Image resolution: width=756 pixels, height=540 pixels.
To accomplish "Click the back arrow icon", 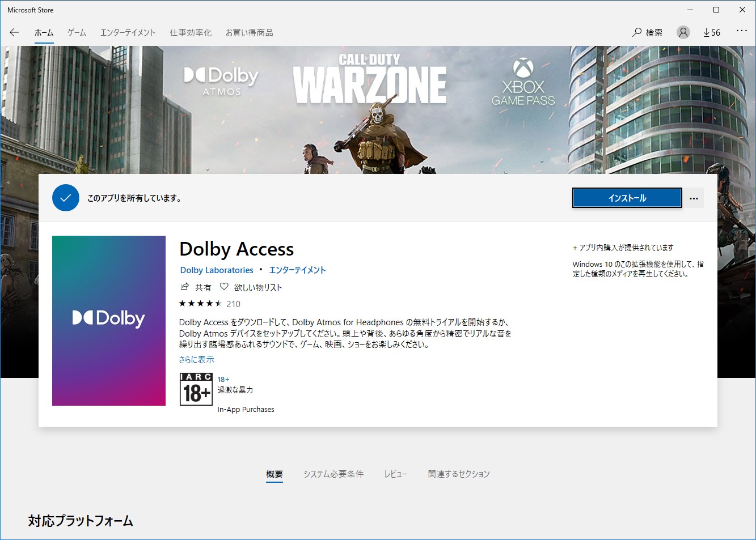I will [x=14, y=32].
